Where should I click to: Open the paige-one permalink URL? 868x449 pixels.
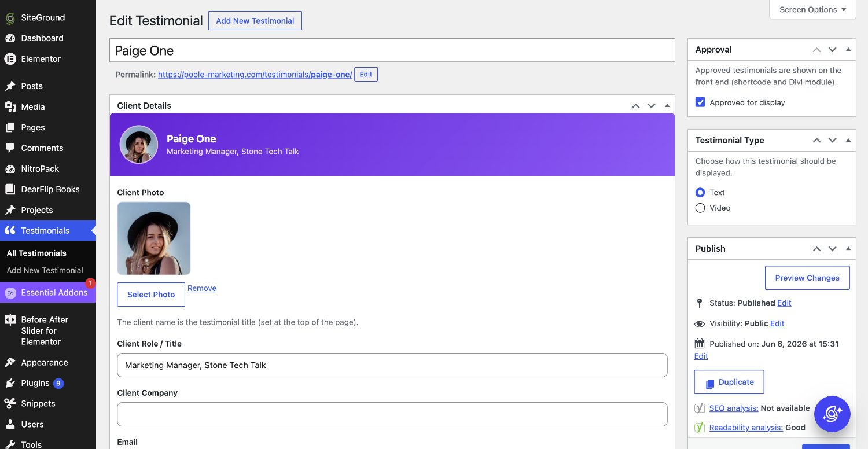pos(255,75)
